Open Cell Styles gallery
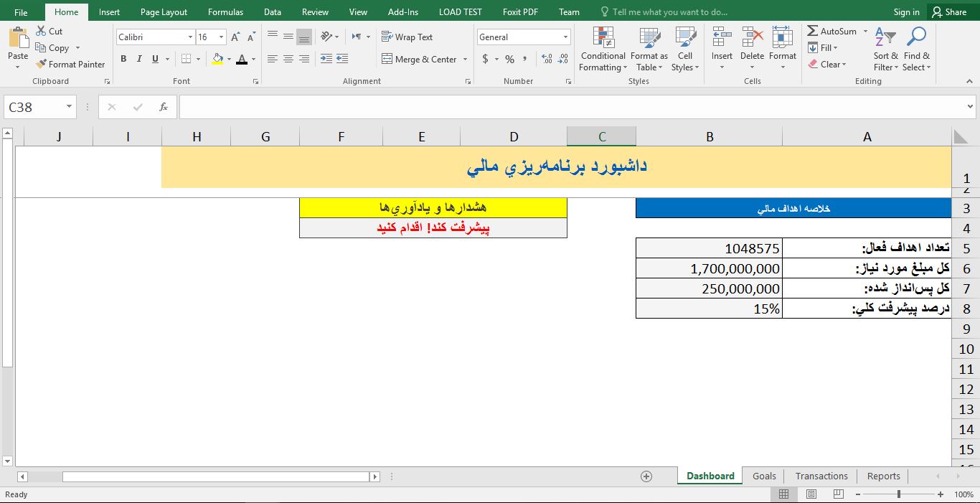Image resolution: width=980 pixels, height=503 pixels. point(685,49)
